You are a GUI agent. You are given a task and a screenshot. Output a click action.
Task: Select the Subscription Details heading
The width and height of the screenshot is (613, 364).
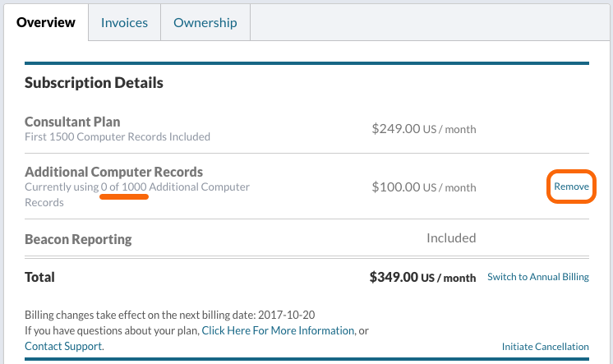(x=94, y=83)
